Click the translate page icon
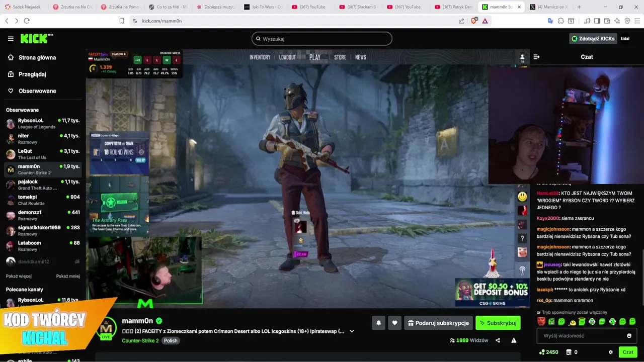644x362 pixels. (550, 21)
